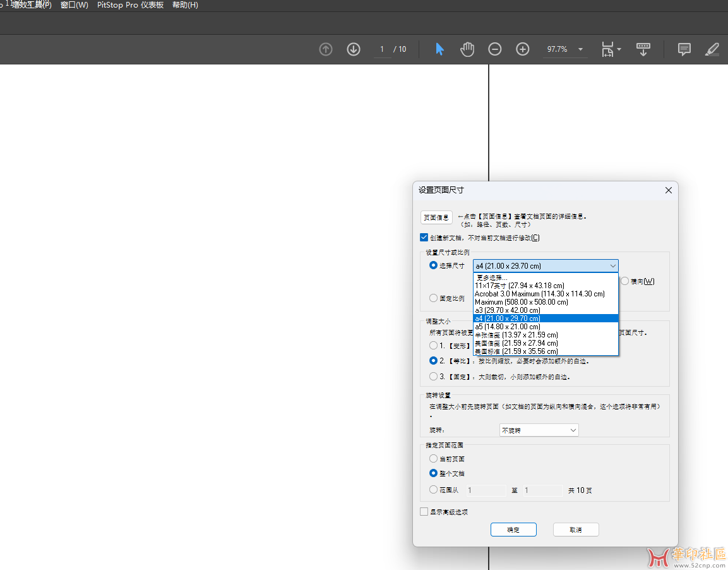Go to previous page arrow icon

point(326,49)
